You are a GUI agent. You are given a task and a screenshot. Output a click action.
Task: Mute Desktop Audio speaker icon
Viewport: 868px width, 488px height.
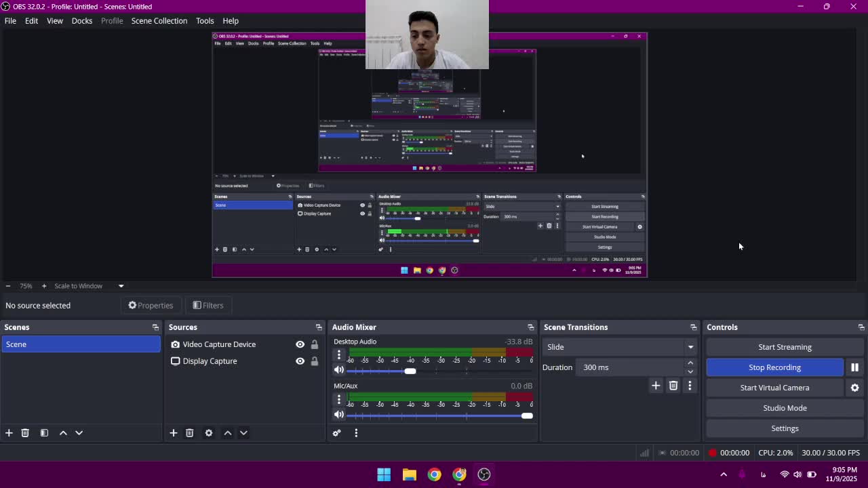[x=339, y=370]
